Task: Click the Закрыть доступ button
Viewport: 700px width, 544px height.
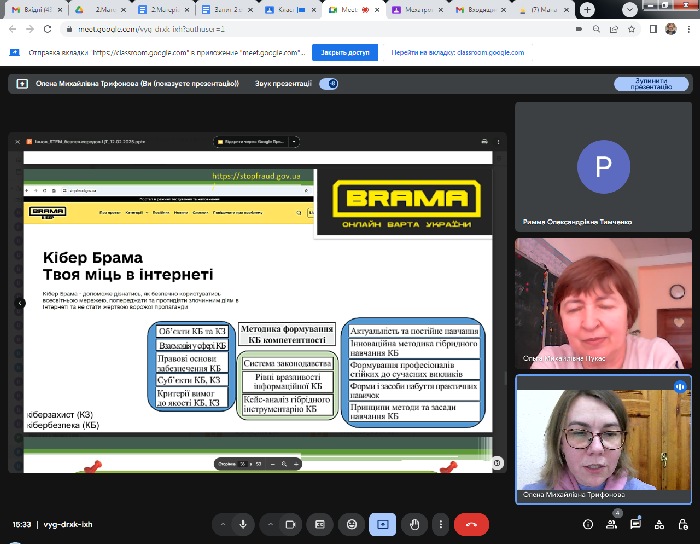Action: (x=344, y=52)
